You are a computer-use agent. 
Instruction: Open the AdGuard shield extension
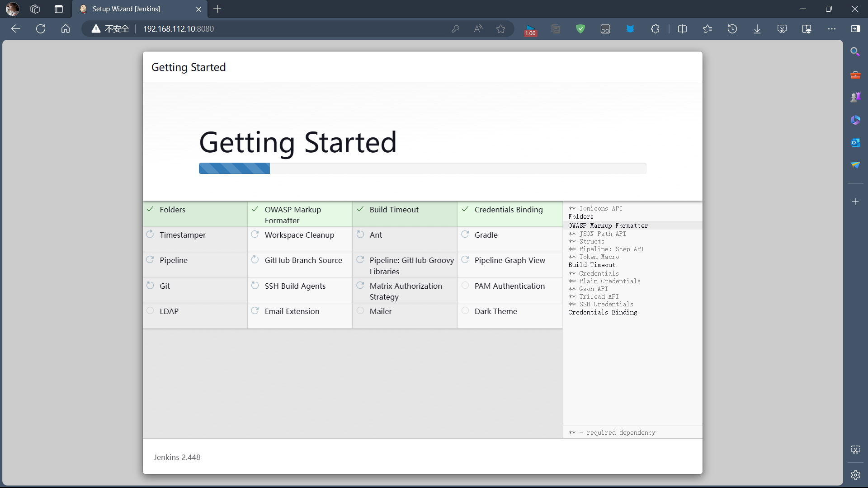point(580,28)
